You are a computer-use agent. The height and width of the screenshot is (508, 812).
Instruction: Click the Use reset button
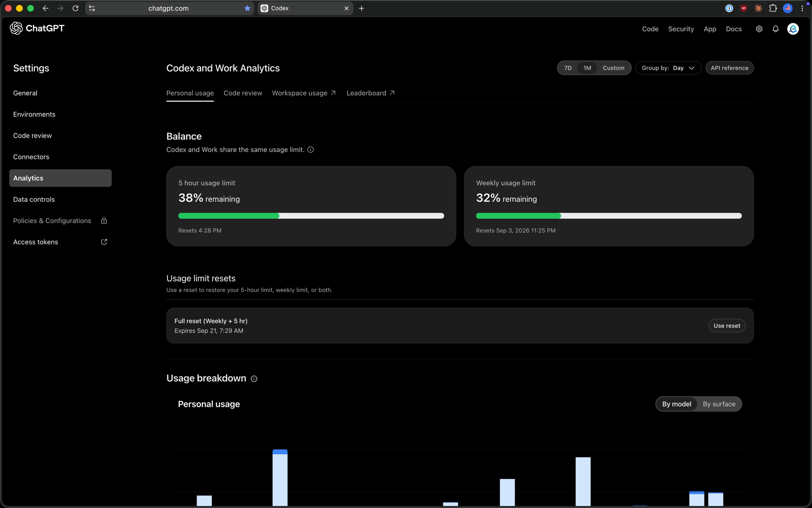[727, 326]
